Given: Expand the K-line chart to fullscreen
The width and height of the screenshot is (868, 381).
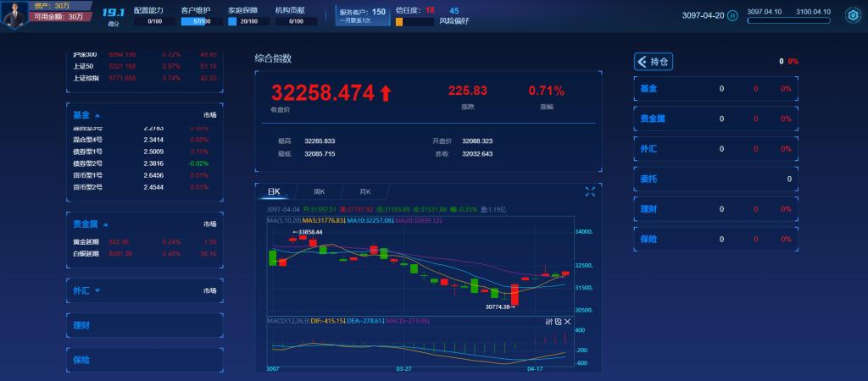Looking at the screenshot, I should (590, 191).
